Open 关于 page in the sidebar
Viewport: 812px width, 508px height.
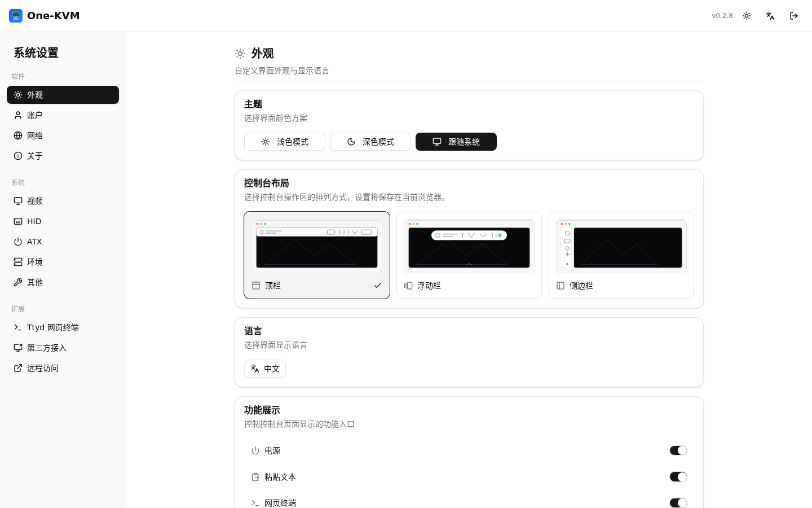click(x=63, y=156)
